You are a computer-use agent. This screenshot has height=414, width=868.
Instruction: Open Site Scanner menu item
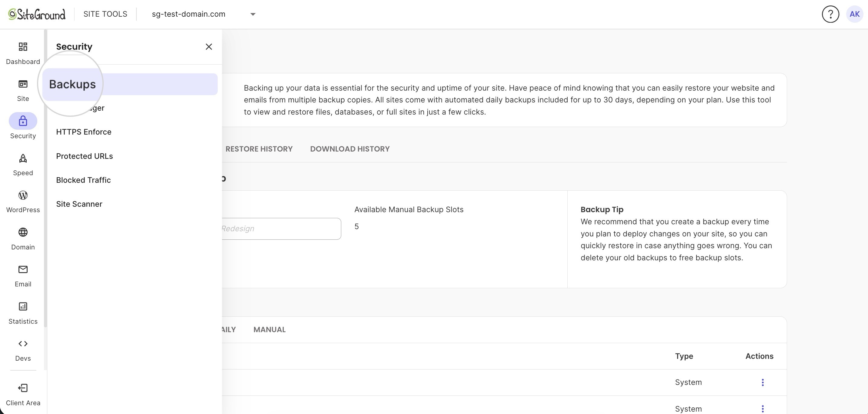click(79, 204)
